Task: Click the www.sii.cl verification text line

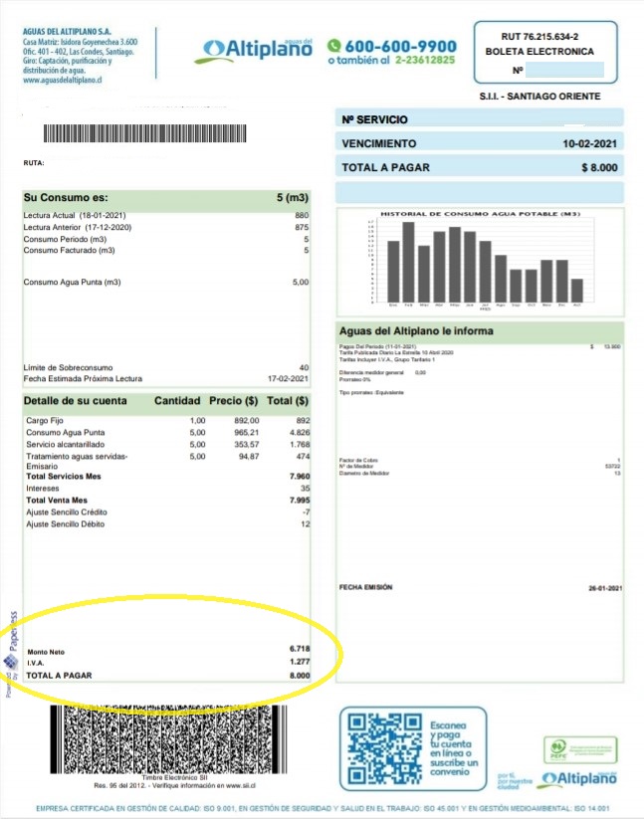Action: pos(175,785)
